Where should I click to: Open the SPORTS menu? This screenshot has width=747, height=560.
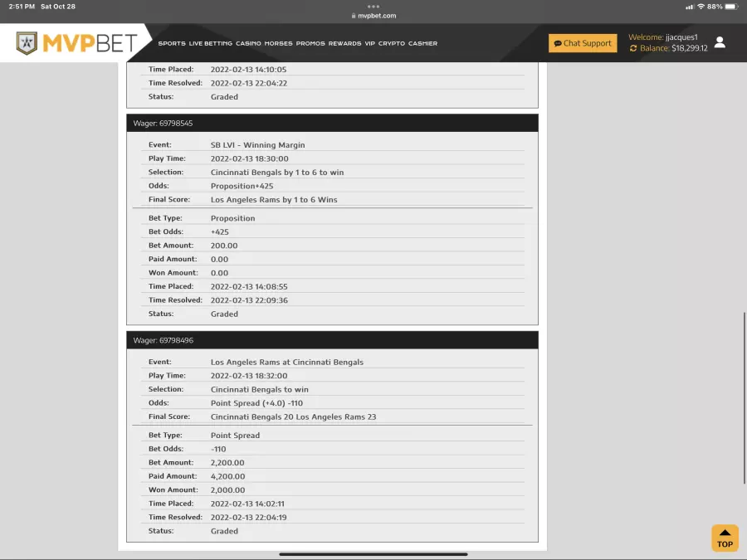[172, 43]
